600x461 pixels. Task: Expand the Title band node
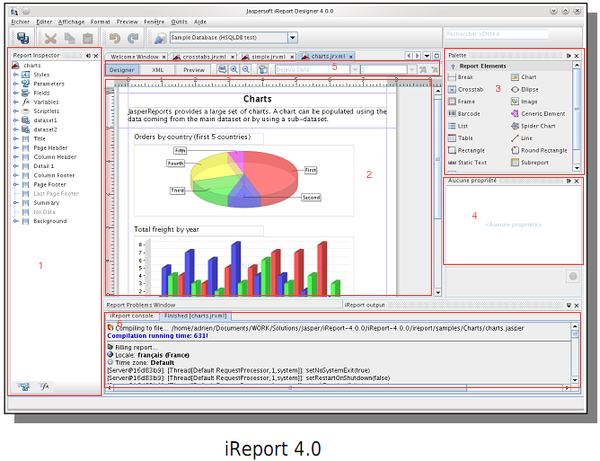tap(16, 138)
